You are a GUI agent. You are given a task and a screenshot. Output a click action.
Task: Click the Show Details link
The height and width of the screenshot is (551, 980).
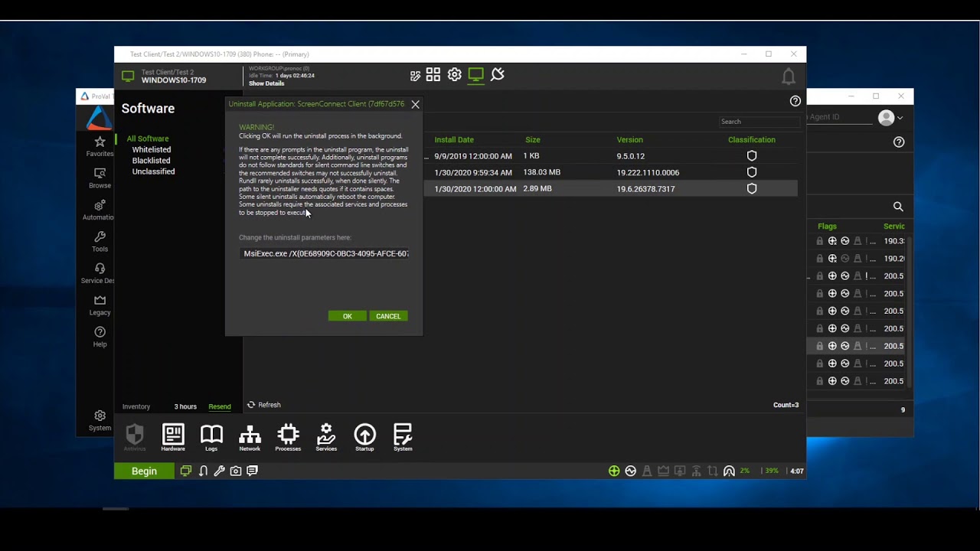point(266,83)
